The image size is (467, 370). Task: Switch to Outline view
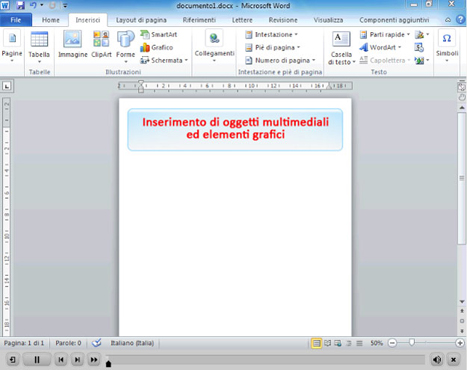[x=349, y=343]
